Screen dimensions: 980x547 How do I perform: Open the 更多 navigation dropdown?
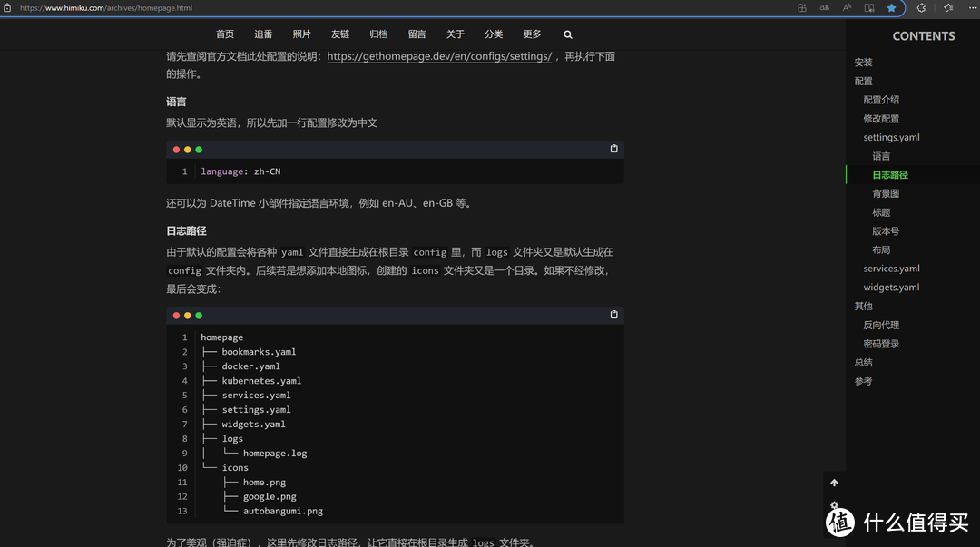point(532,34)
